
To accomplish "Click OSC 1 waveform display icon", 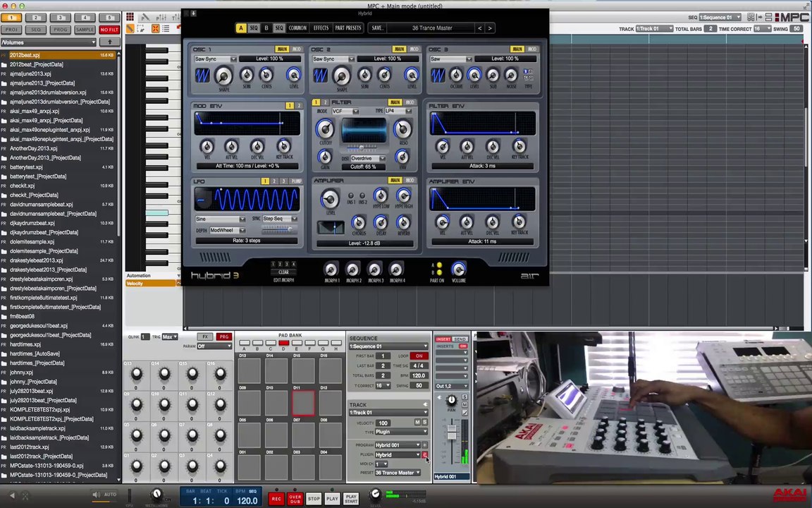I will [202, 75].
